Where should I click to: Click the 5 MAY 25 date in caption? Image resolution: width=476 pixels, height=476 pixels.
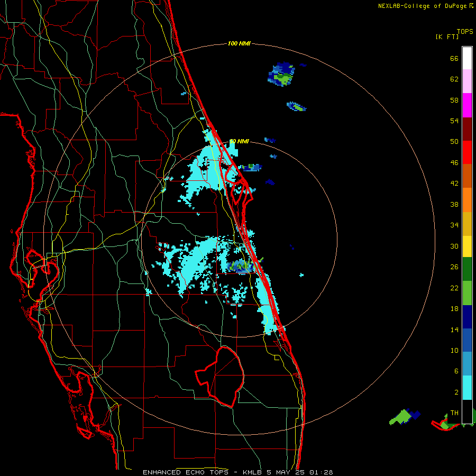pos(286,472)
